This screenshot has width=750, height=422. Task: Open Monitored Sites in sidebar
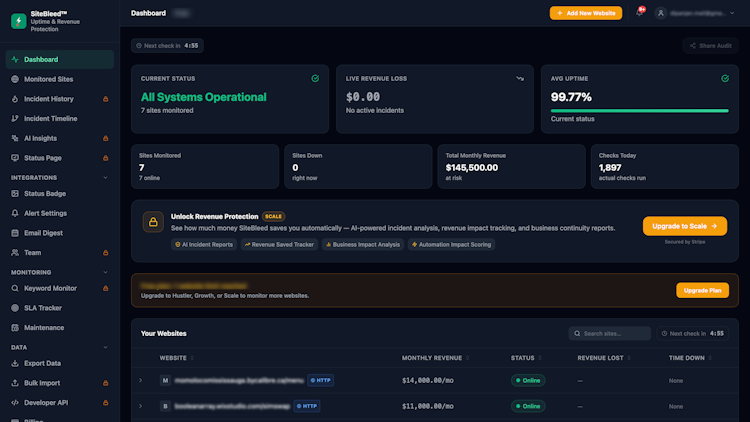pyautogui.click(x=60, y=79)
